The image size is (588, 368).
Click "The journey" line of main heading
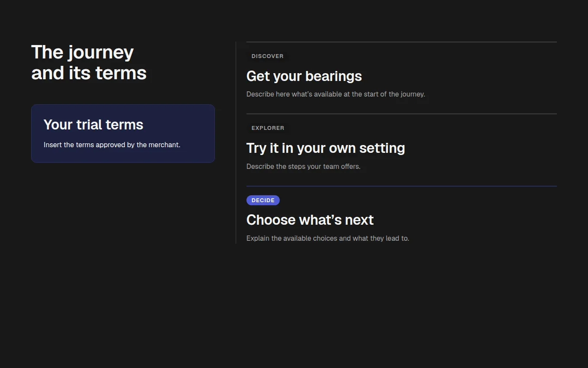82,52
